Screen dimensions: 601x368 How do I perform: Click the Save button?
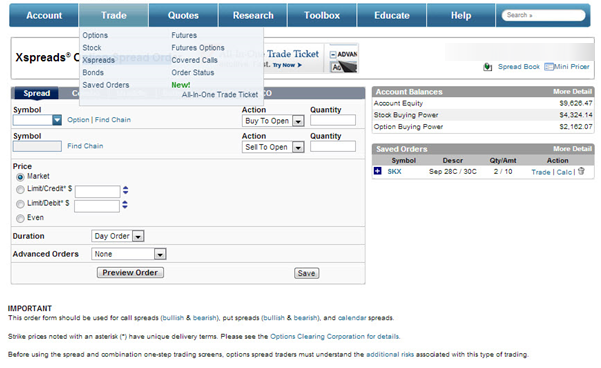(306, 273)
